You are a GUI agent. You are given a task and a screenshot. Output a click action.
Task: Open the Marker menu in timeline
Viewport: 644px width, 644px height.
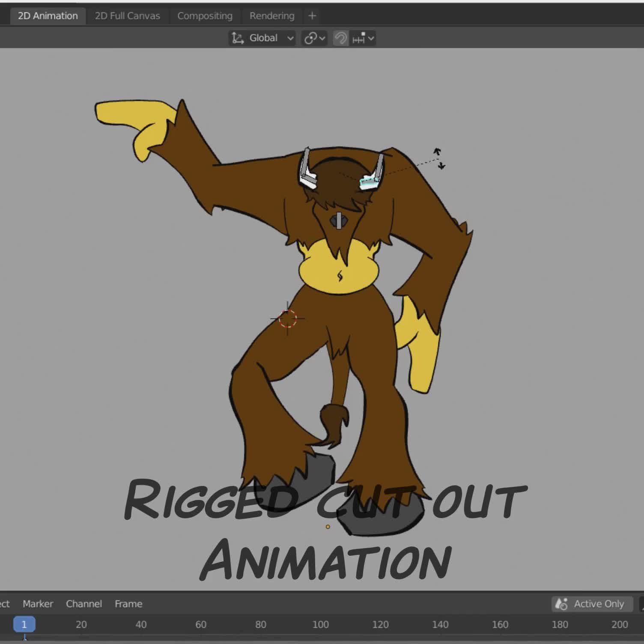[x=38, y=604]
